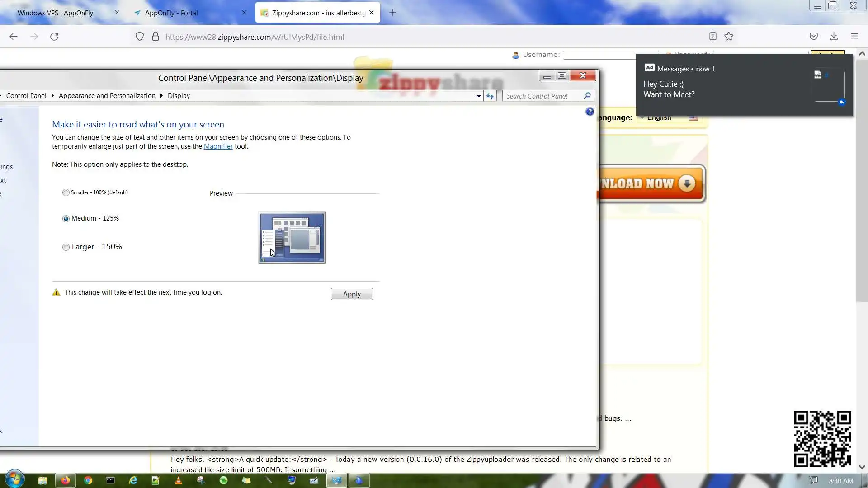
Task: Click the refresh icon beside the address bar
Action: 490,96
